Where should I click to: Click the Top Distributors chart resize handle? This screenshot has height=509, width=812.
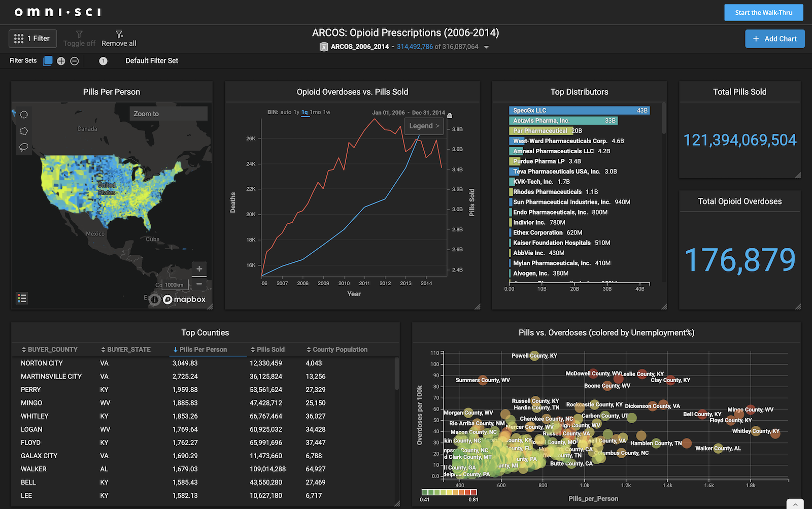tap(664, 306)
